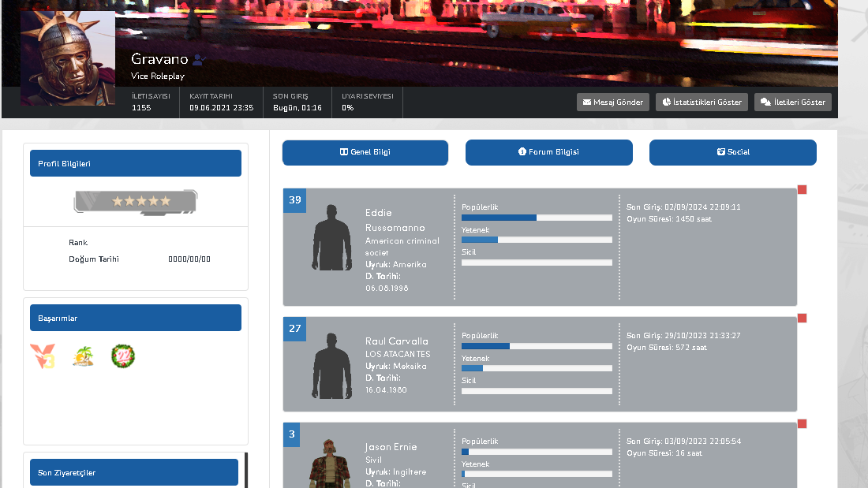Toggle red square beside Eddie Russomanno card
The image size is (868, 488).
click(803, 190)
